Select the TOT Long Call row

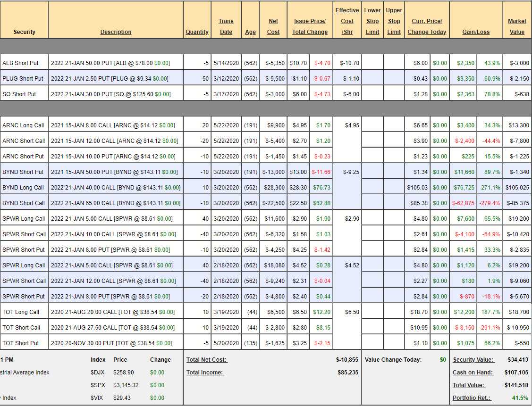21,312
